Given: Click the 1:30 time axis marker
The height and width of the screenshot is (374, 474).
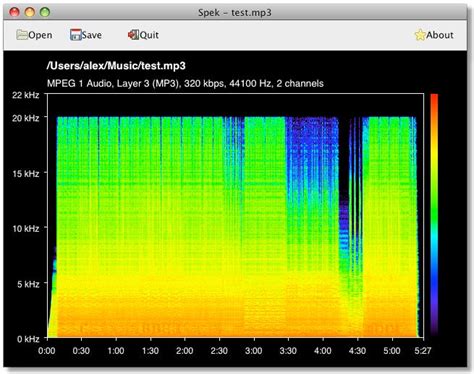Looking at the screenshot, I should [150, 351].
